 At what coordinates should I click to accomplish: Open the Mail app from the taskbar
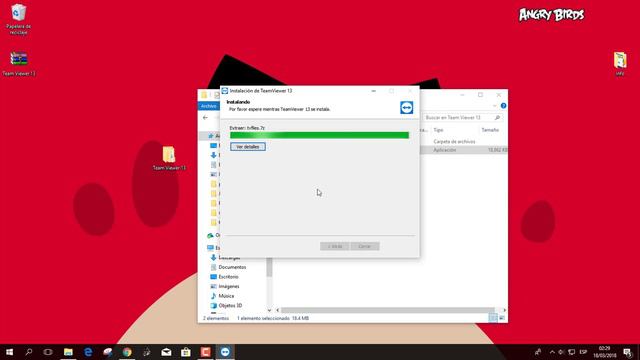pyautogui.click(x=166, y=352)
